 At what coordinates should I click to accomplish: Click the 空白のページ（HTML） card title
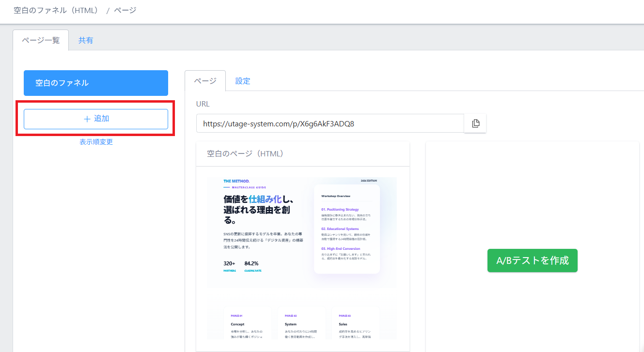click(245, 153)
